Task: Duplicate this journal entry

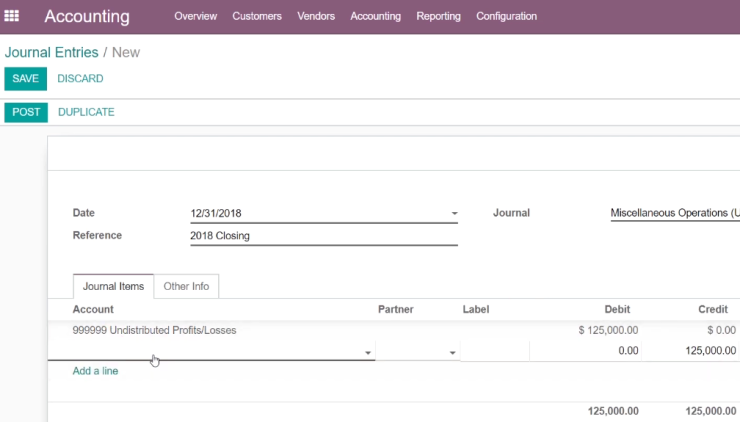Action: [x=86, y=112]
